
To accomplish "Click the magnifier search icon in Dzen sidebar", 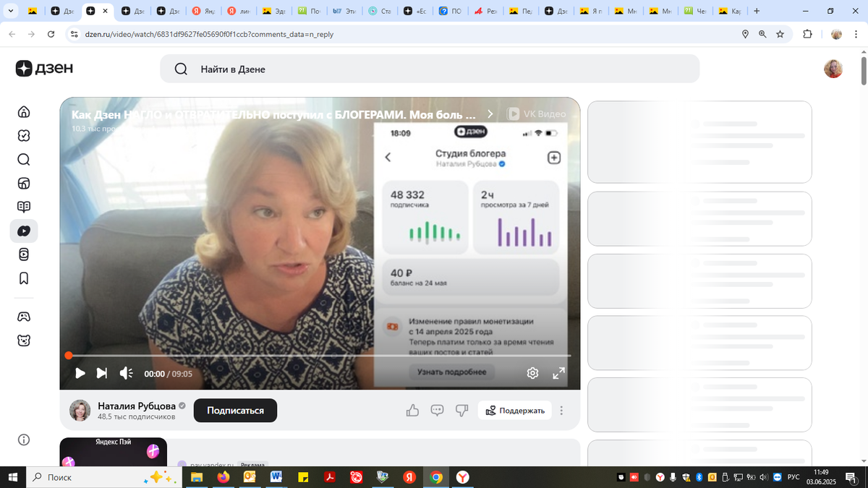I will [24, 160].
